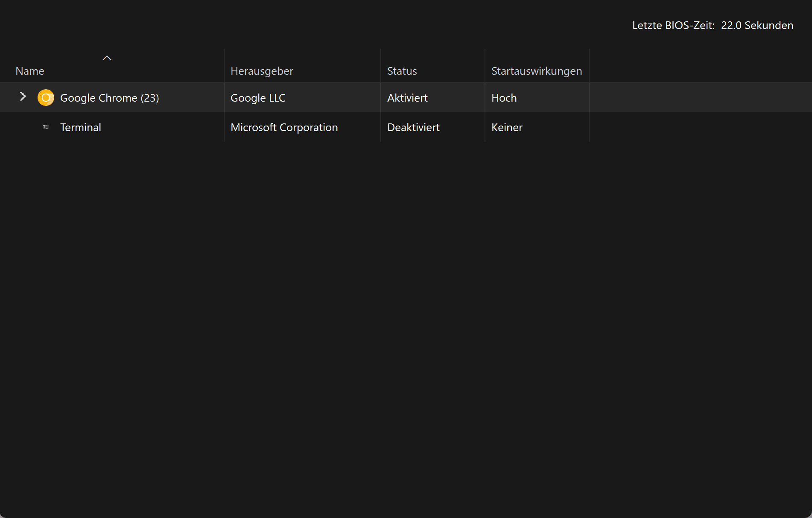Expand the Google Chrome (23) row

pyautogui.click(x=23, y=97)
